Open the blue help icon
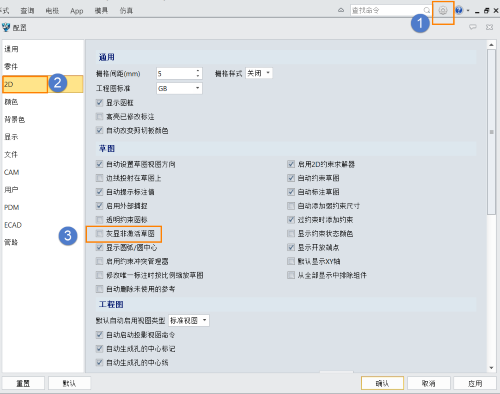The image size is (500, 394). [459, 10]
